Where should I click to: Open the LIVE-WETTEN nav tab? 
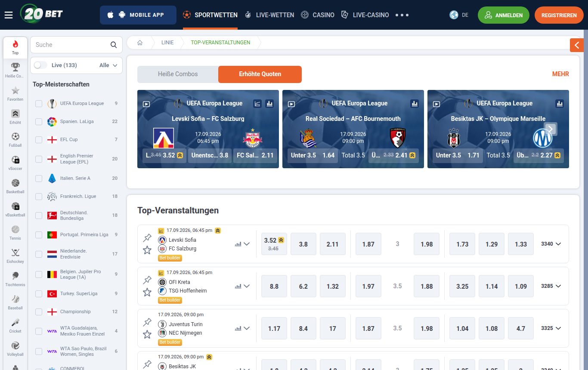tap(269, 15)
